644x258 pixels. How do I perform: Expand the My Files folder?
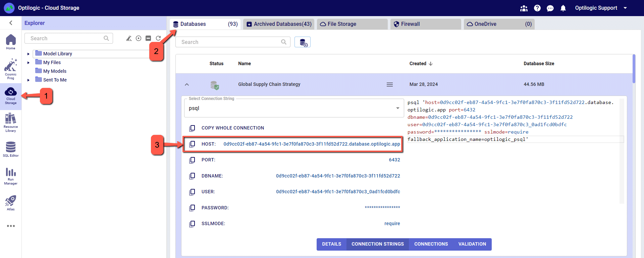coord(29,62)
